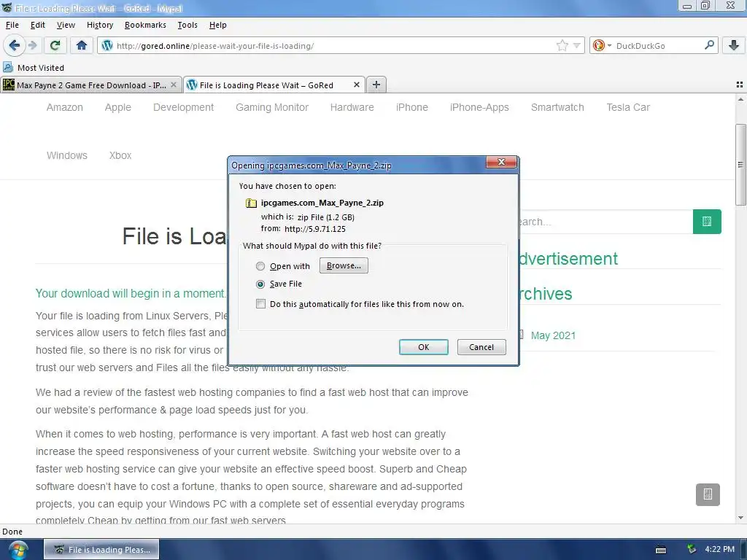
Task: Click the Show desktop strip beside the clock
Action: (743, 550)
